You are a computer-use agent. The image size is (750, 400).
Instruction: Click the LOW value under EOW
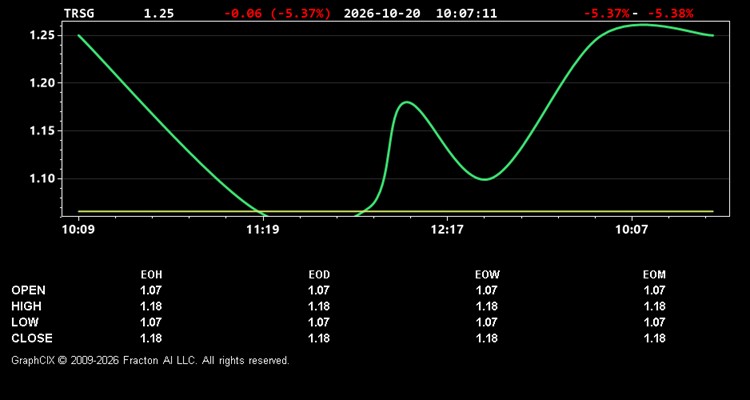487,322
